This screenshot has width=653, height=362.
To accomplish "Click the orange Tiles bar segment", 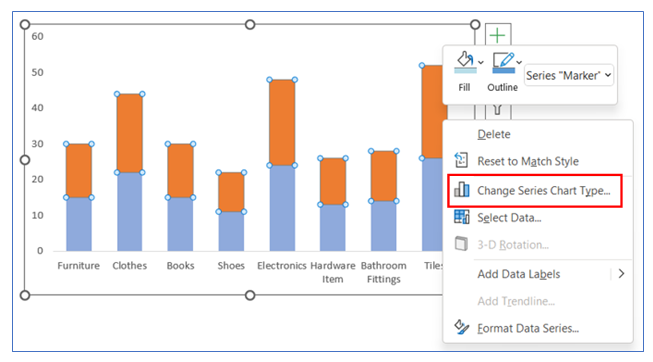I will 433,112.
